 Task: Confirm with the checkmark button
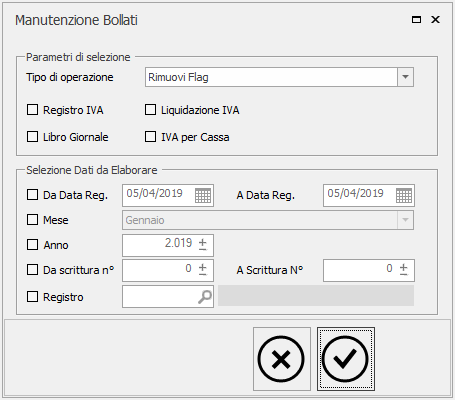point(346,359)
